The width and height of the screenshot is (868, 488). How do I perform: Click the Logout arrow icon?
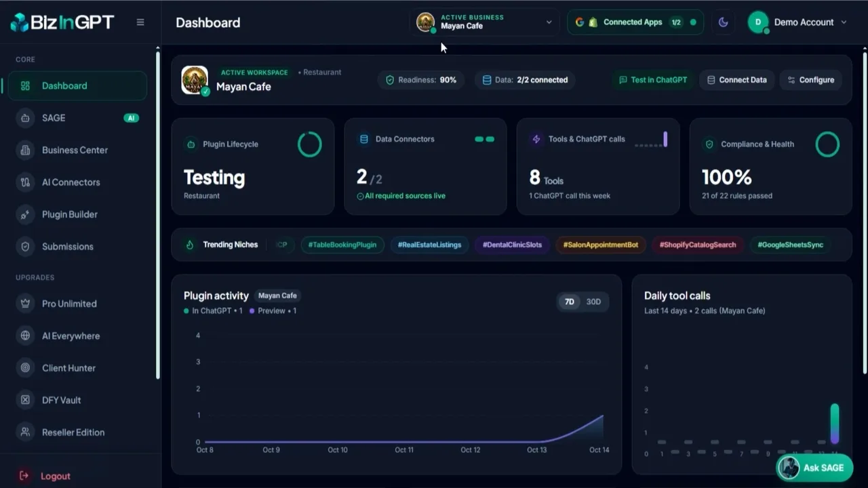[24, 476]
